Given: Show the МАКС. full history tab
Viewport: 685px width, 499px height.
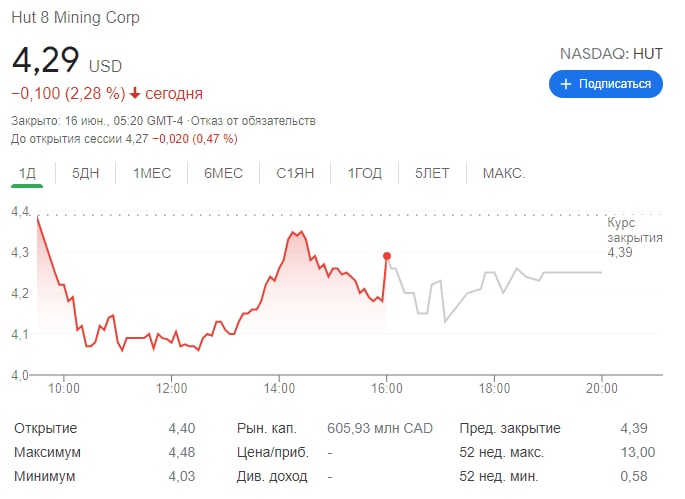Looking at the screenshot, I should click(504, 173).
